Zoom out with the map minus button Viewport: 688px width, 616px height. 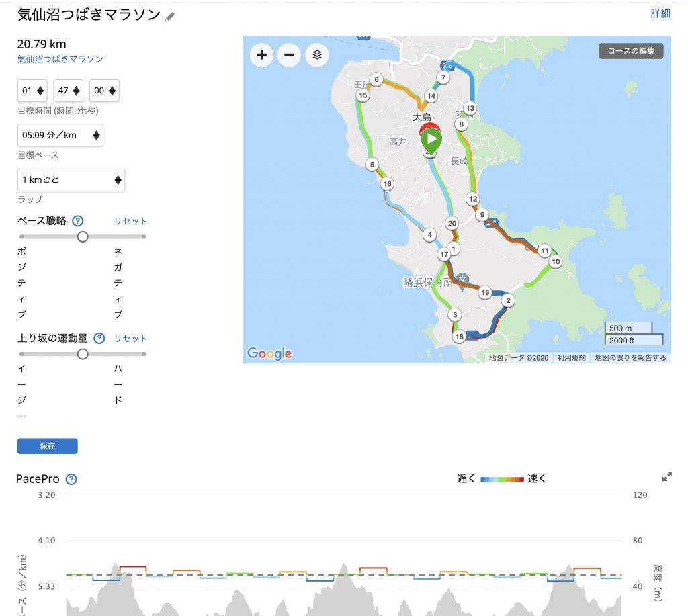[289, 55]
